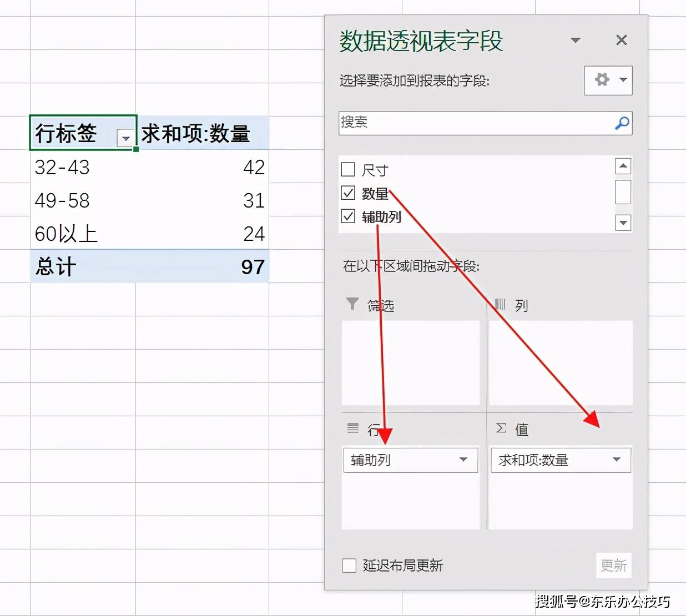The width and height of the screenshot is (686, 616).
Task: Click the field list scrollbar thumb
Action: 623,192
